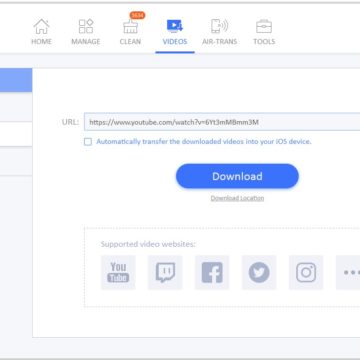
Task: Open the HOME tab
Action: click(41, 32)
